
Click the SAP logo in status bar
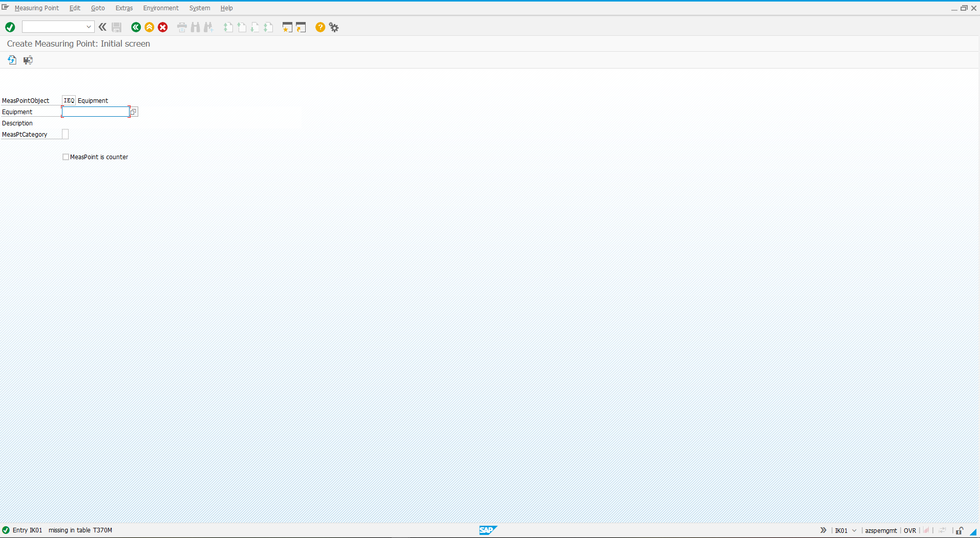[488, 530]
